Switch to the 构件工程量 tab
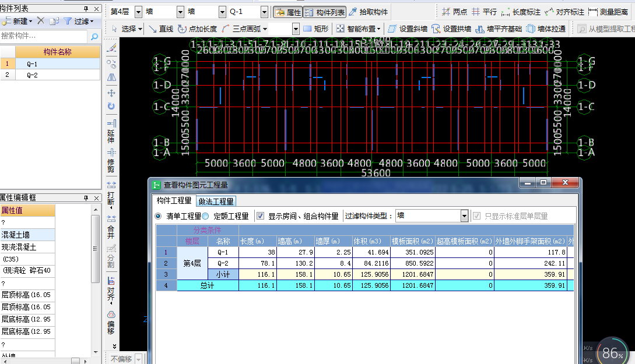 click(x=174, y=200)
